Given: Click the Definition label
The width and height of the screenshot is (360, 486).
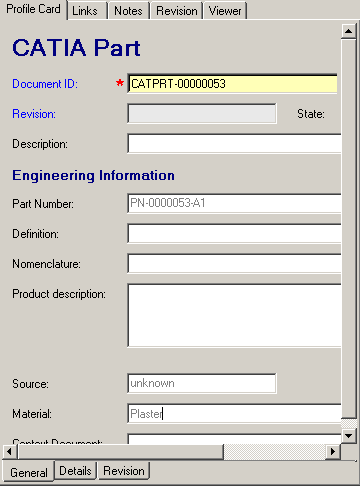Looking at the screenshot, I should pyautogui.click(x=35, y=234).
